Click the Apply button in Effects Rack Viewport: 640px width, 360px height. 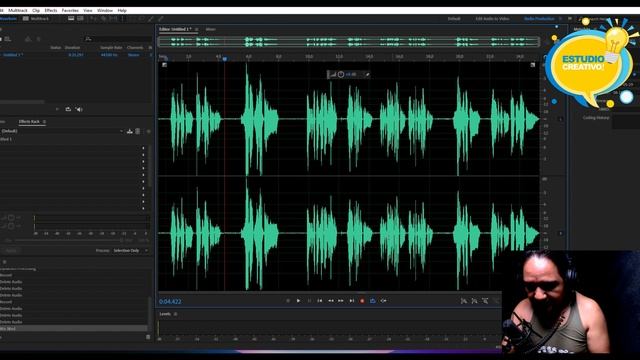(11, 250)
